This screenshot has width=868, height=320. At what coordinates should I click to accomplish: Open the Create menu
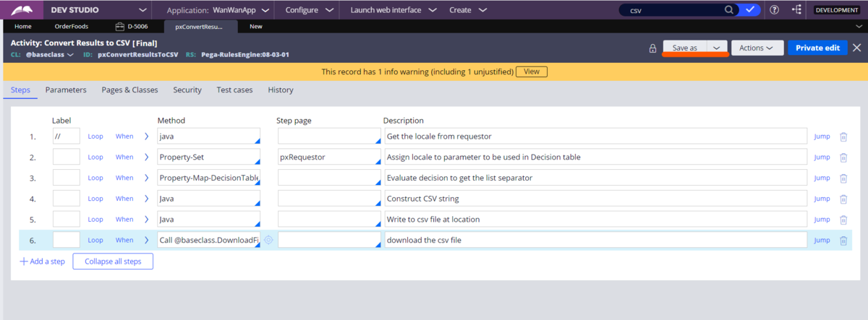point(467,10)
